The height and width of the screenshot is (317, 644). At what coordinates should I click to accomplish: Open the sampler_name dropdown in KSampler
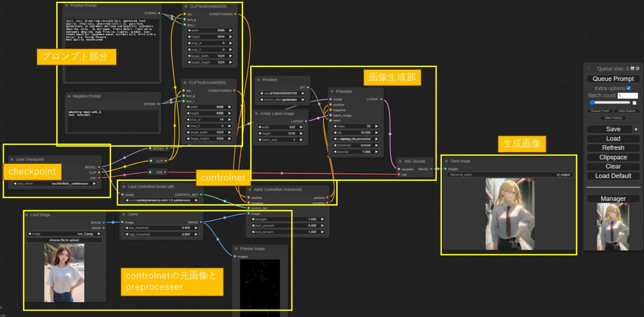point(354,139)
